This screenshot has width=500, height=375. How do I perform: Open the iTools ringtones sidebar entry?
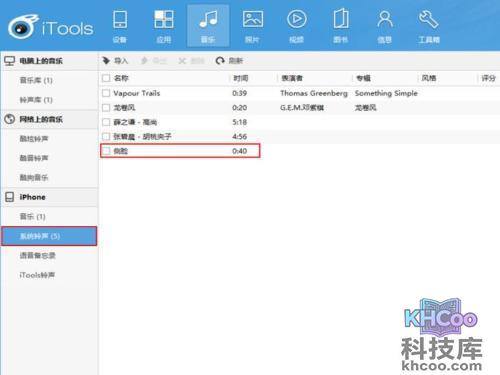[x=37, y=275]
